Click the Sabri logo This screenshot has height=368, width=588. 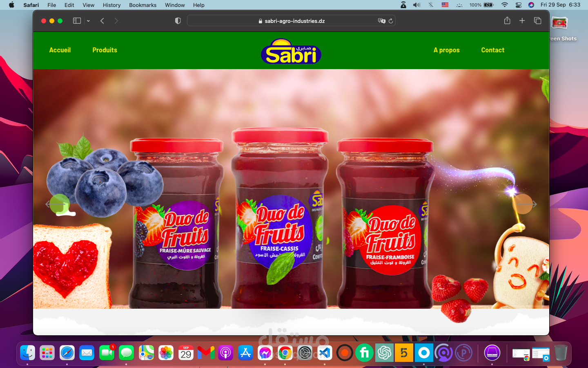291,52
